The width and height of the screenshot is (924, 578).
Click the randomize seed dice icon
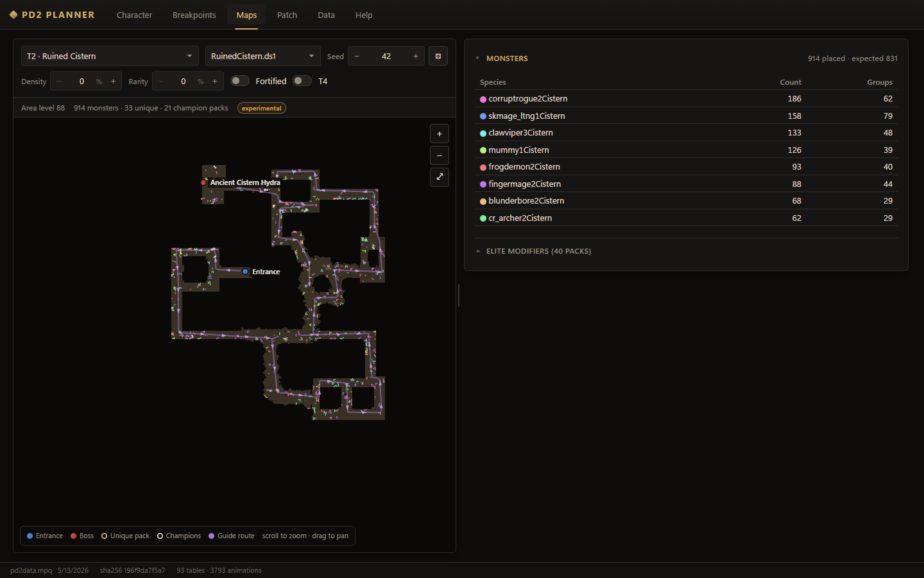[x=438, y=56]
